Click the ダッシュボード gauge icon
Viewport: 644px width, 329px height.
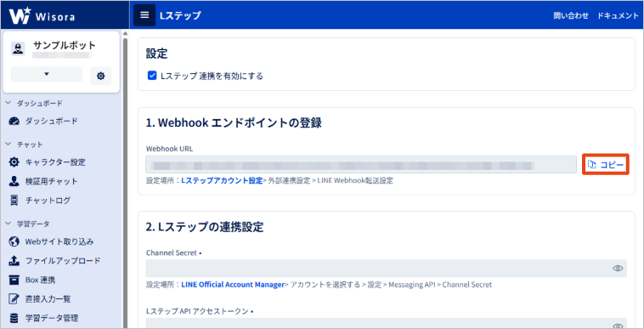[14, 122]
